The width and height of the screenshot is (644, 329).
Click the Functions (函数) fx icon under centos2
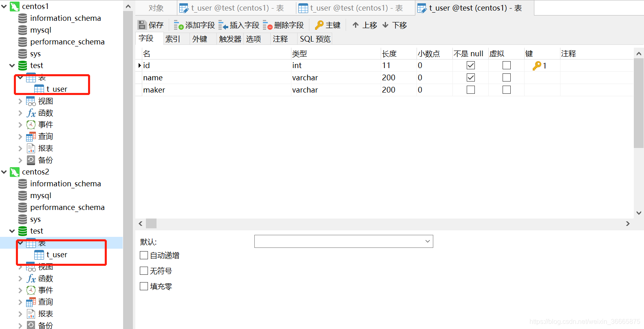31,278
